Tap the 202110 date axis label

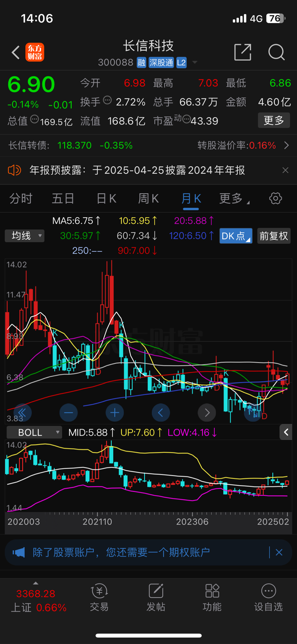point(97,522)
